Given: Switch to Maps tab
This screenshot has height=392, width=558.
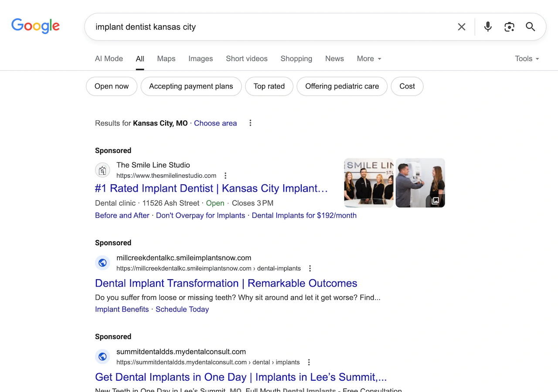Looking at the screenshot, I should [x=166, y=59].
